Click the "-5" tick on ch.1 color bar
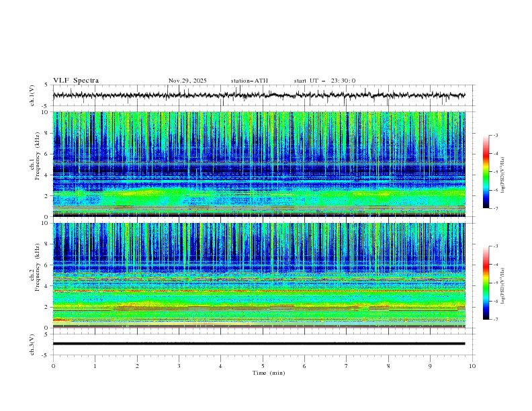Screen dimensions: 532x411 tap(495, 172)
